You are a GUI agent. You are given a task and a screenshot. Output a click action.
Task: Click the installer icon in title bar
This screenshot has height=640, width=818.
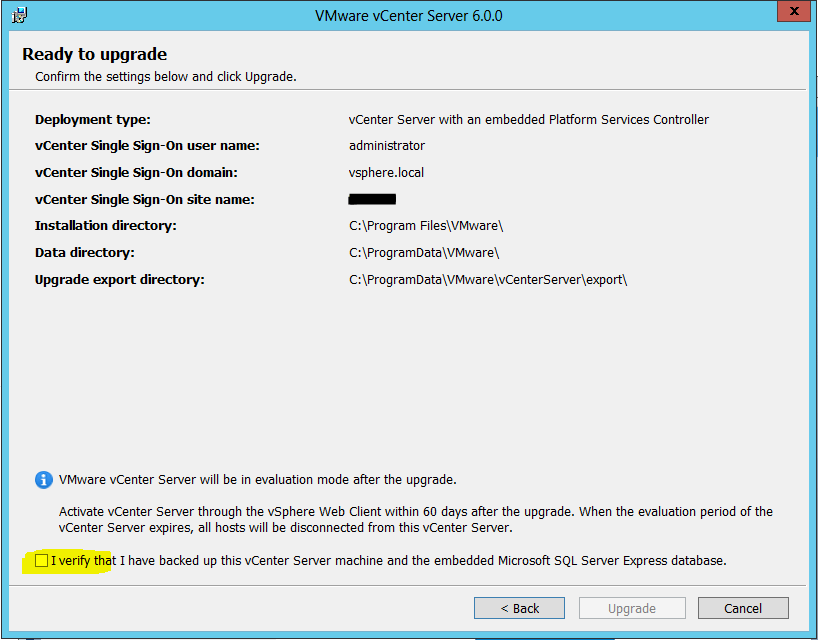click(x=19, y=15)
